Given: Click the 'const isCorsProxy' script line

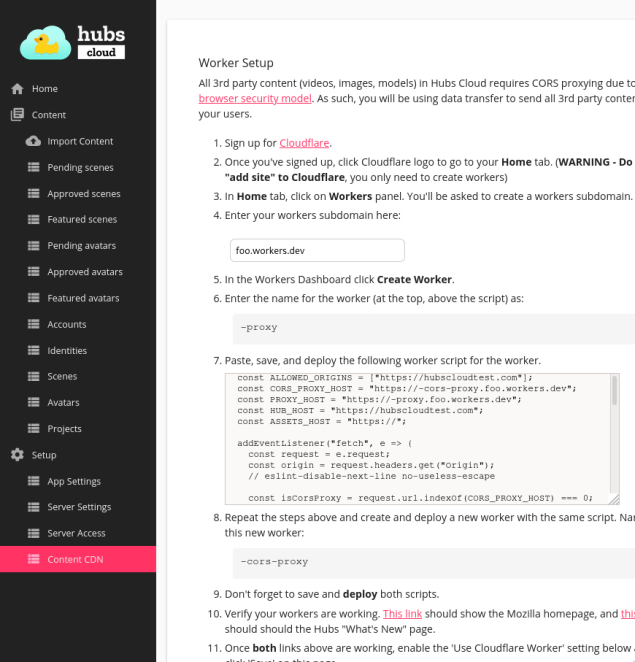Looking at the screenshot, I should coord(420,498).
